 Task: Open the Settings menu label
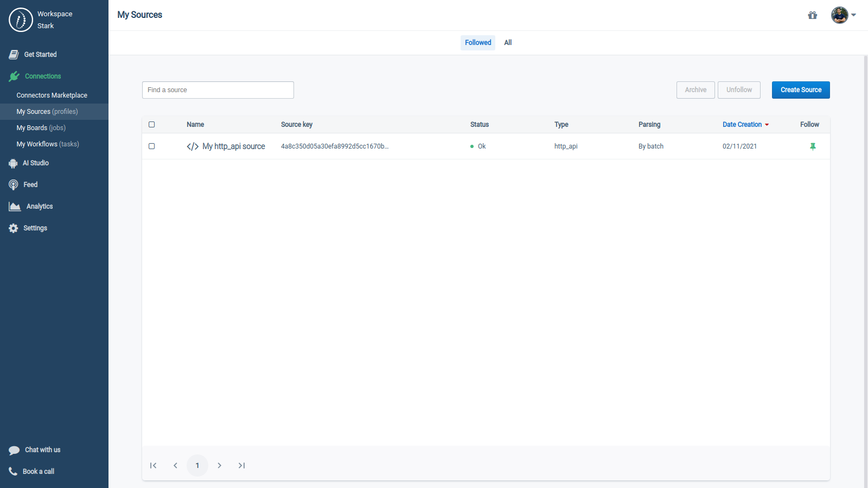pyautogui.click(x=35, y=228)
